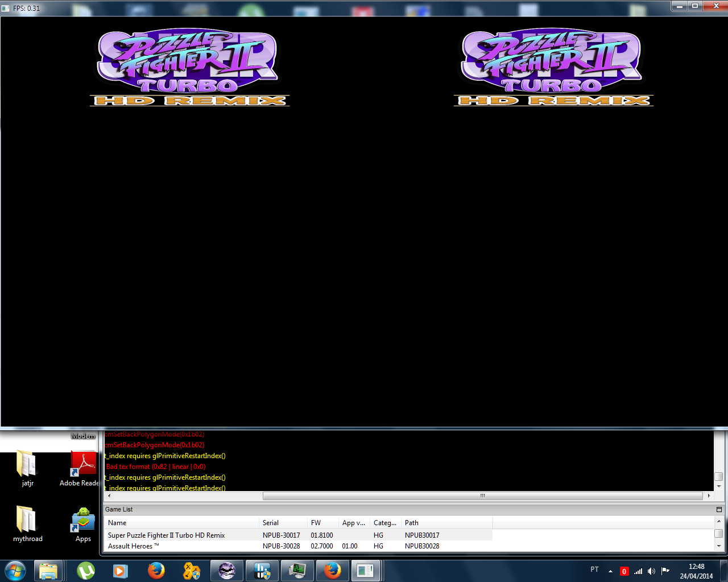Click the uTorrent icon in the taskbar
Screen dimensions: 728x582
click(86, 571)
